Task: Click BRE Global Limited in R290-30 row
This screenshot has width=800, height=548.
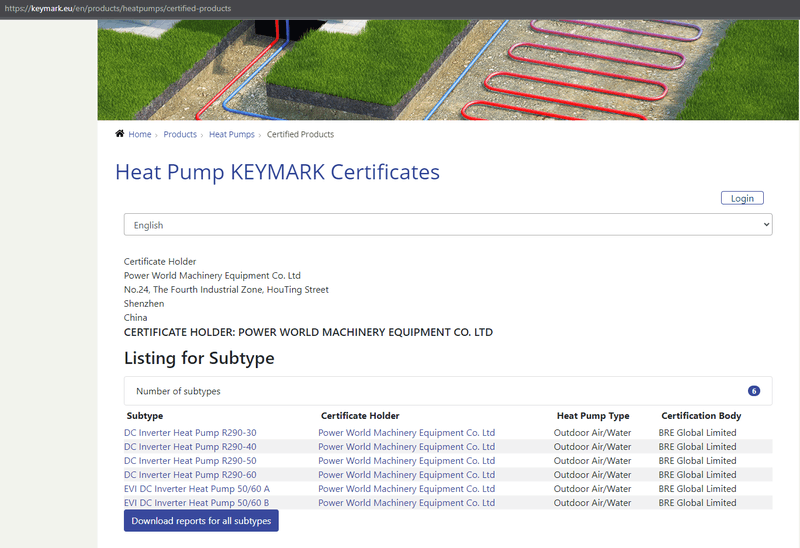Action: [x=697, y=433]
